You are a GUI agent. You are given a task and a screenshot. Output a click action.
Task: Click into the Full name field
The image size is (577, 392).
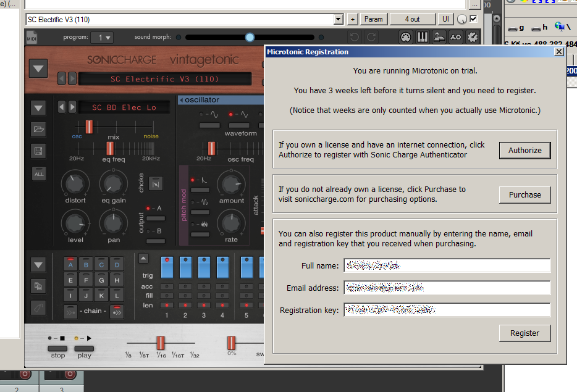447,265
